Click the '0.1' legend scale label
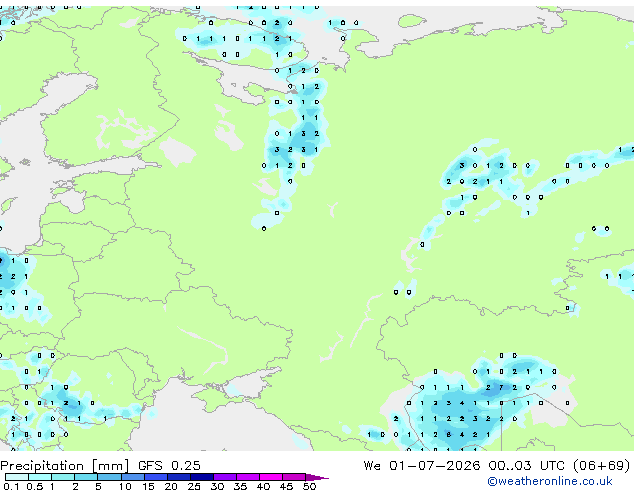This screenshot has width=634, height=490. click(11, 486)
